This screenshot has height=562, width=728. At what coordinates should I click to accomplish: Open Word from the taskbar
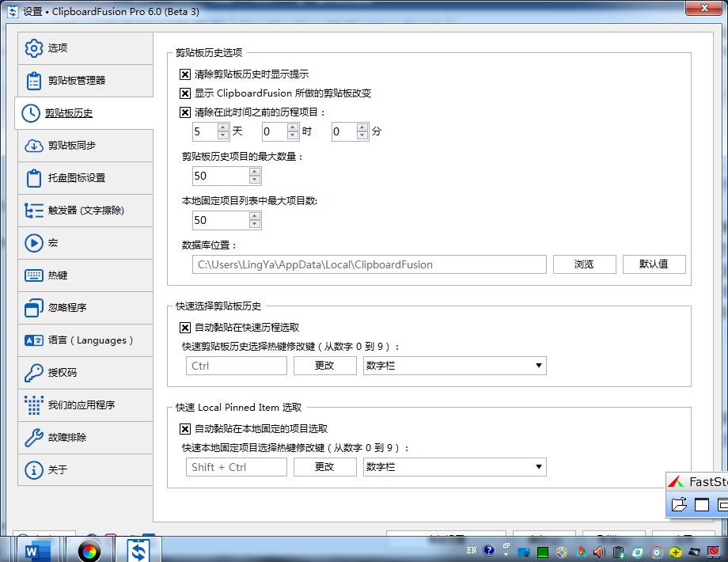[38, 551]
